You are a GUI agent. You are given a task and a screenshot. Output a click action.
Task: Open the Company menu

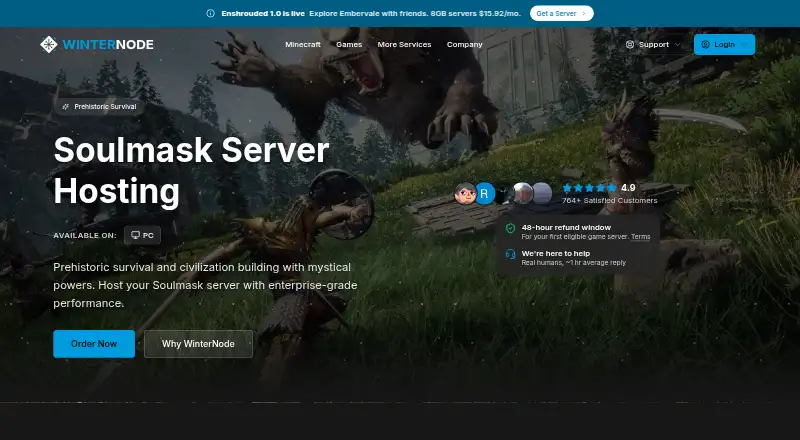click(x=464, y=44)
